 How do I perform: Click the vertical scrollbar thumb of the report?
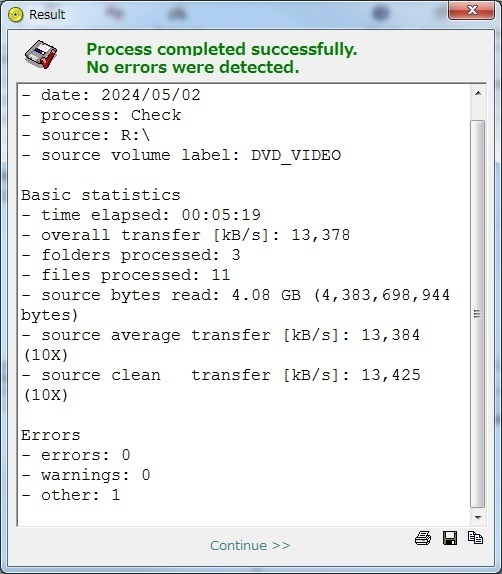coord(477,314)
